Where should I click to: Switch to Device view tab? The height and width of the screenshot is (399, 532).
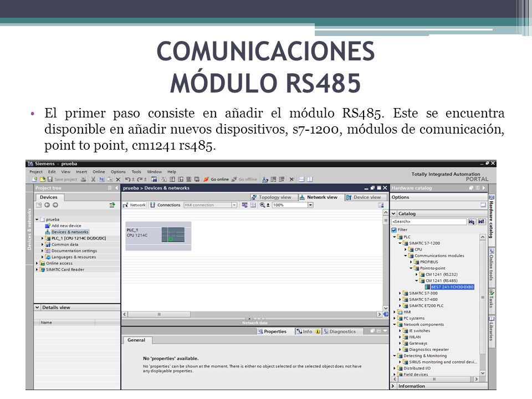(365, 197)
